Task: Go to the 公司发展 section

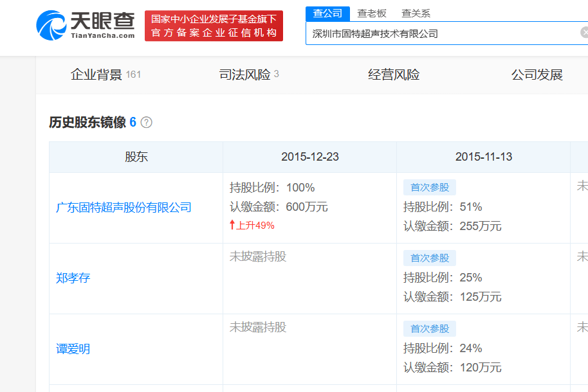Action: click(x=537, y=75)
